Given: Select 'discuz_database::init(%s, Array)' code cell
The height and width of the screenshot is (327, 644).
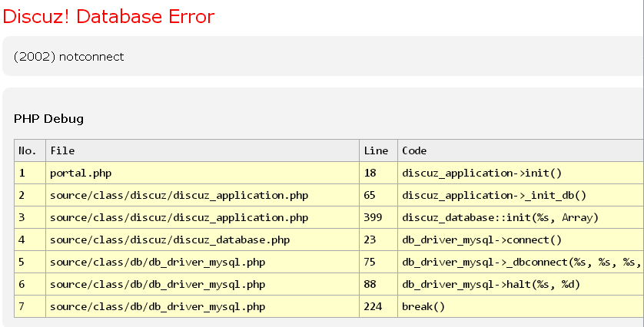Looking at the screenshot, I should click(x=520, y=217).
